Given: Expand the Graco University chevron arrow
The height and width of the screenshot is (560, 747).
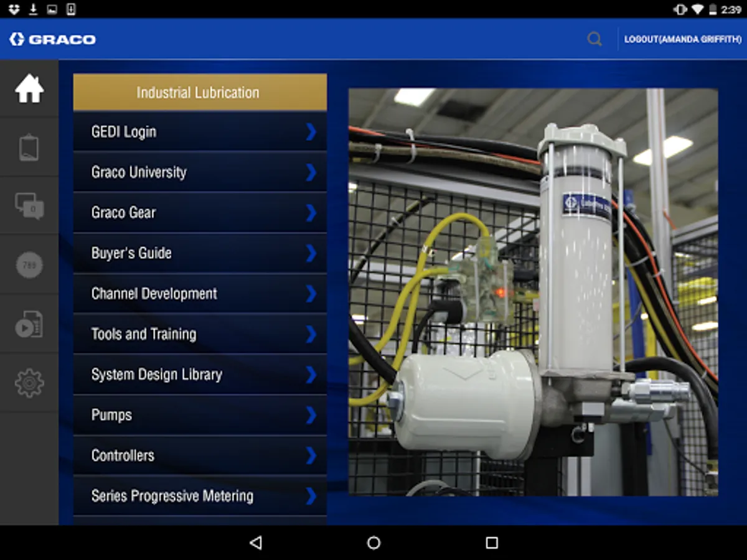Looking at the screenshot, I should (x=311, y=172).
